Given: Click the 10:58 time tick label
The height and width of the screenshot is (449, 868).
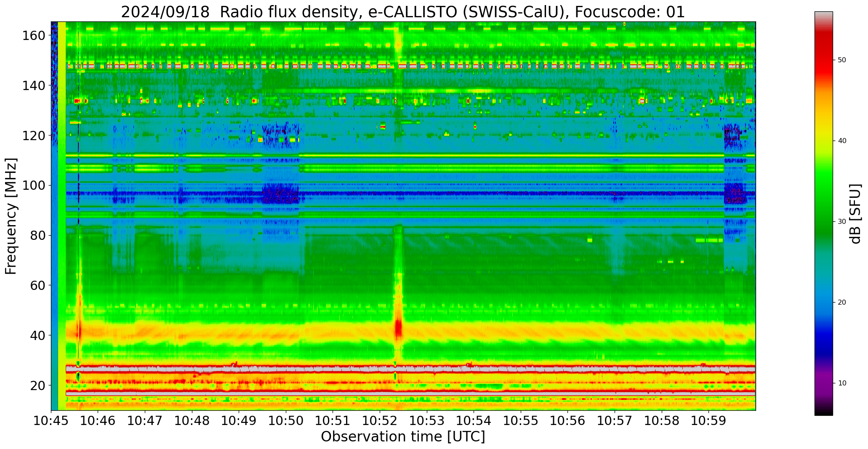Looking at the screenshot, I should coord(661,421).
